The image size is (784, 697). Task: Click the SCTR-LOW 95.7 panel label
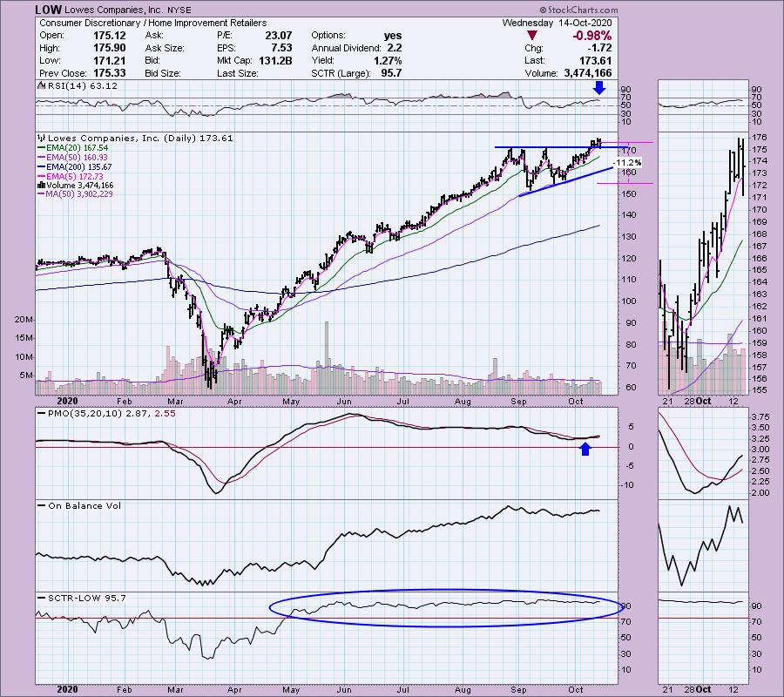pyautogui.click(x=87, y=598)
